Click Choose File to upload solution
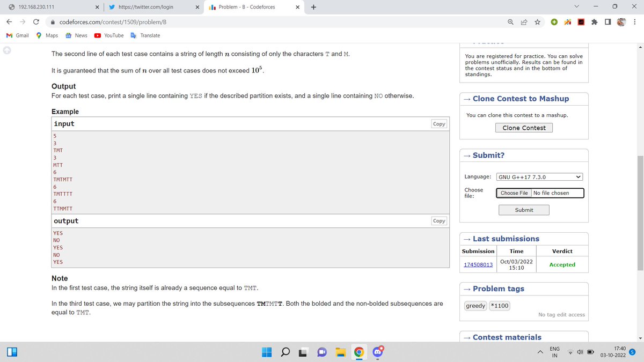Viewport: 644px width, 362px height. coord(514,193)
